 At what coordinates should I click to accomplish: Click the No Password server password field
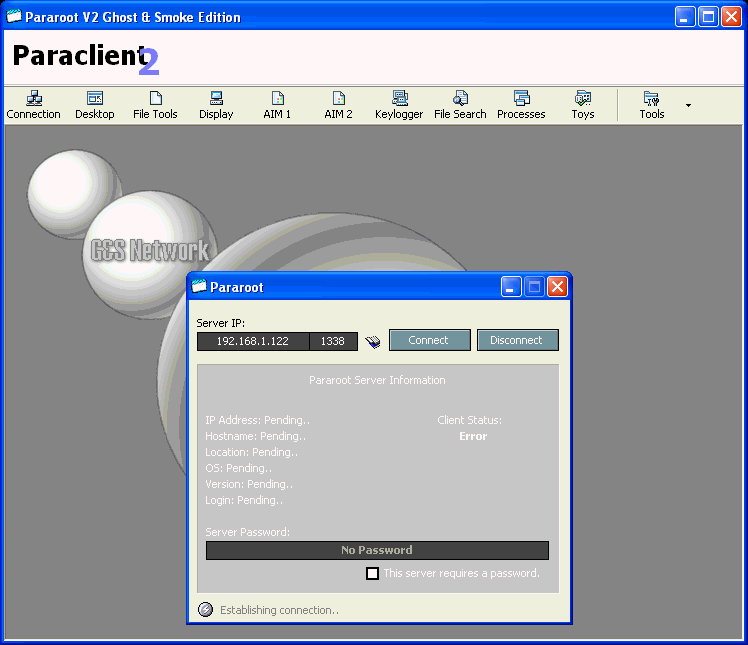pos(377,550)
